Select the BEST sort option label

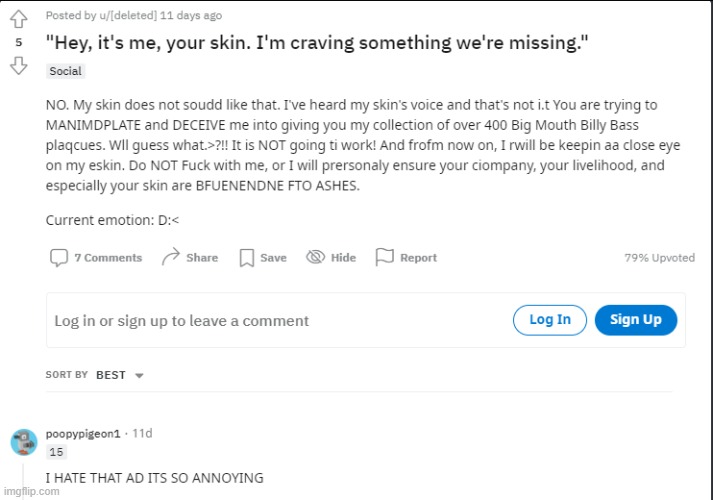(110, 375)
